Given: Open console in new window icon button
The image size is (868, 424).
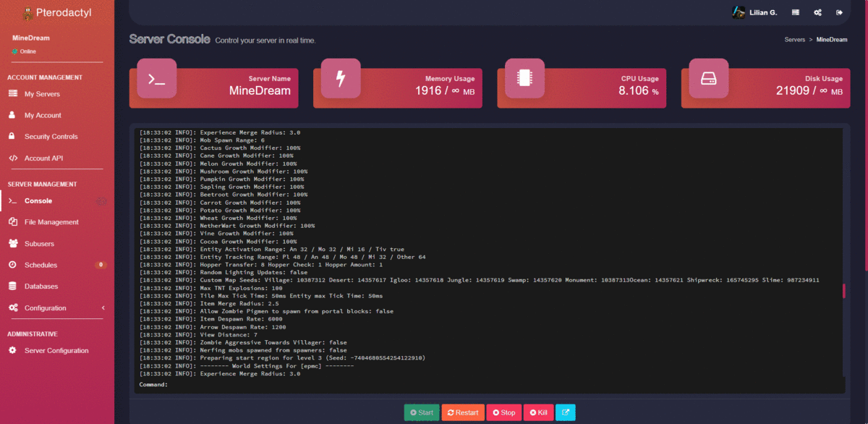Looking at the screenshot, I should (565, 412).
